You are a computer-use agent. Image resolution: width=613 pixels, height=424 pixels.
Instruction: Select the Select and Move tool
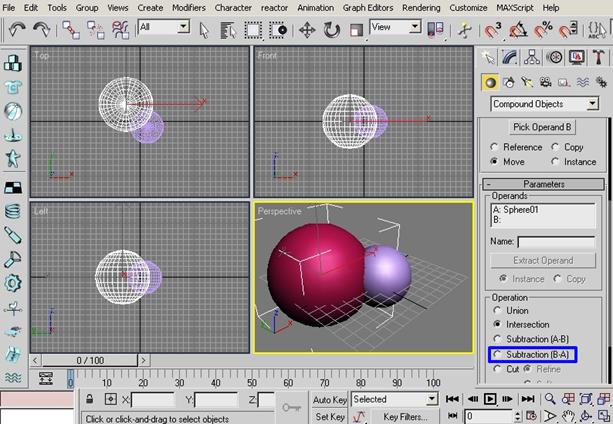click(306, 29)
